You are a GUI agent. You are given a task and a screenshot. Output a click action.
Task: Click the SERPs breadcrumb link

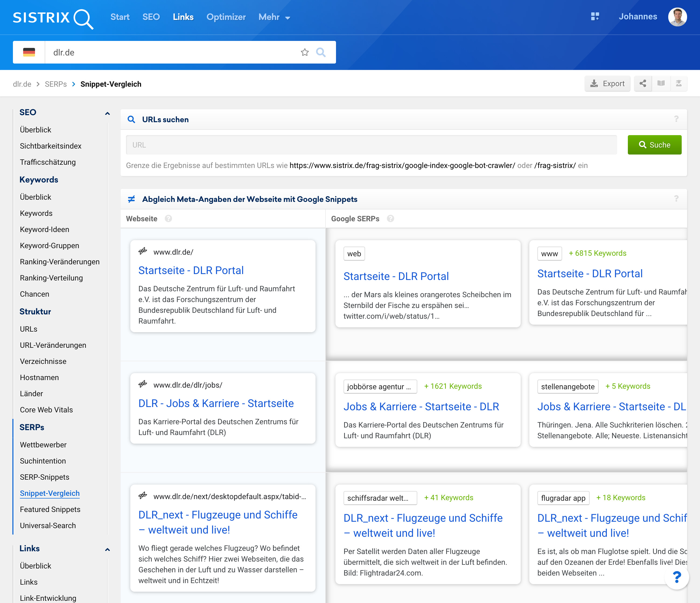coord(56,84)
